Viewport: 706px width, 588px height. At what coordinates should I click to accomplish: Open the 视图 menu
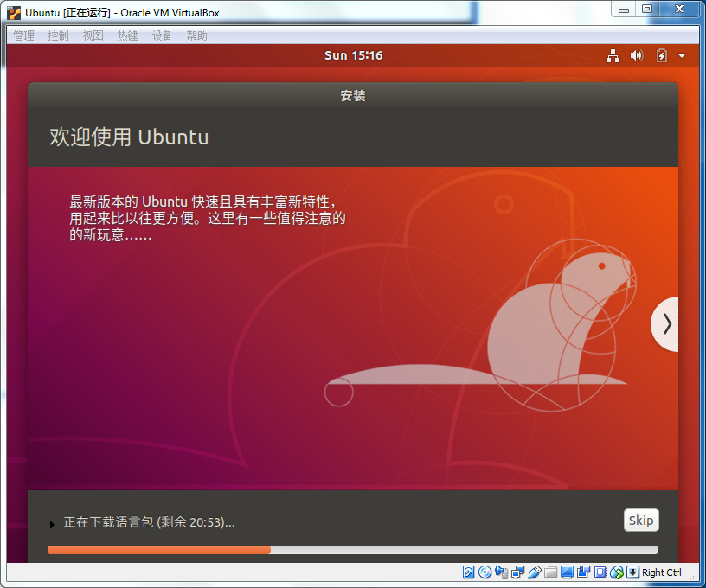pos(93,35)
